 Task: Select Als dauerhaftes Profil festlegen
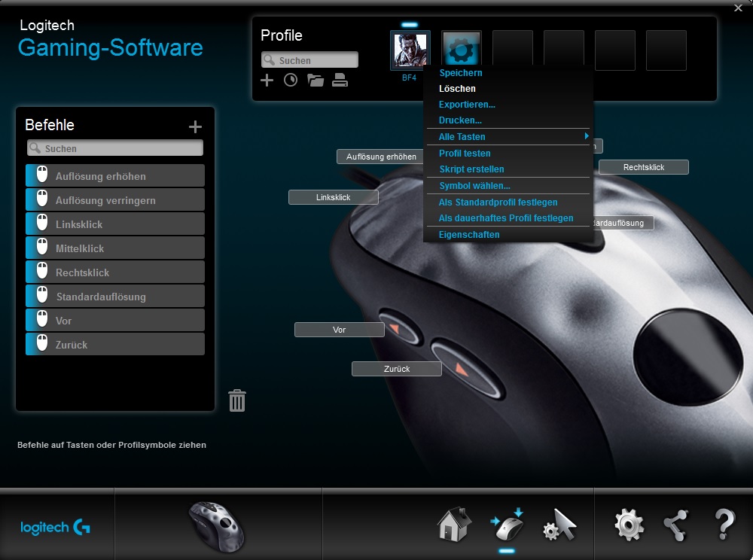point(508,218)
